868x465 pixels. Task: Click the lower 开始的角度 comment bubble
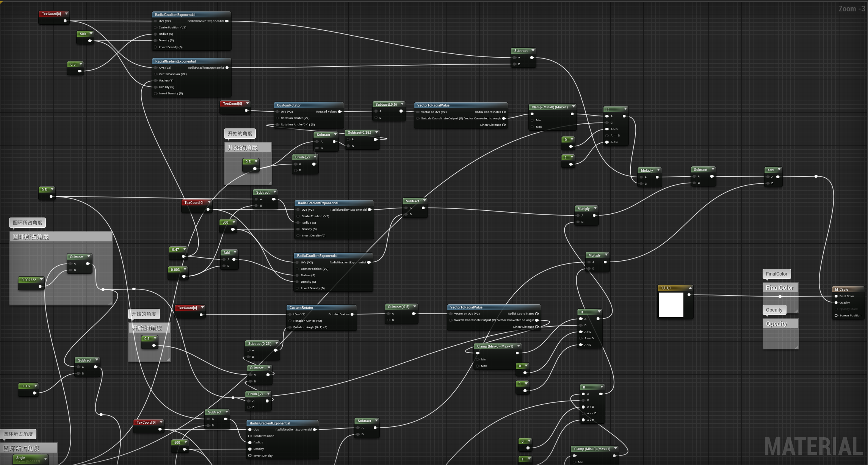click(x=144, y=314)
